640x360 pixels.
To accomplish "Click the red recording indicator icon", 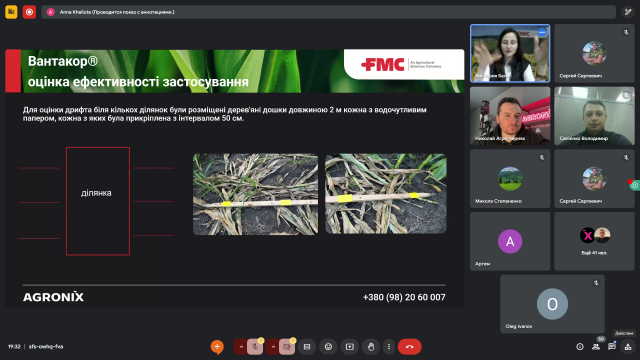I will (29, 12).
